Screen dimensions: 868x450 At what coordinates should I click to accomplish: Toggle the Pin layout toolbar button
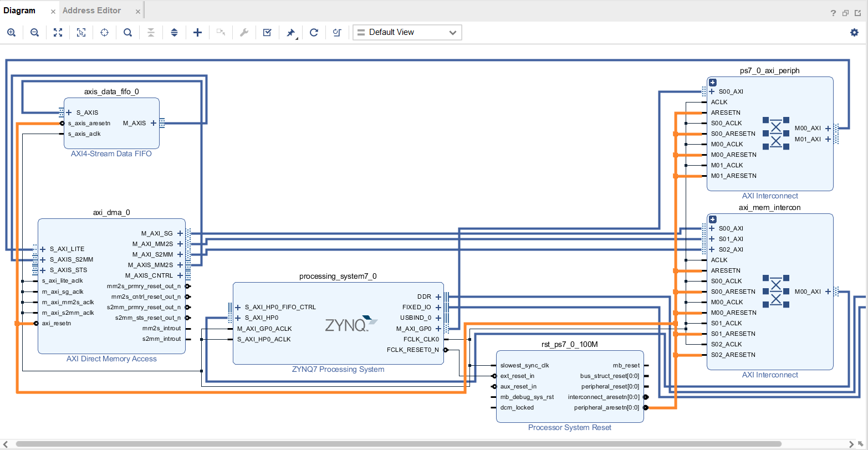point(290,32)
